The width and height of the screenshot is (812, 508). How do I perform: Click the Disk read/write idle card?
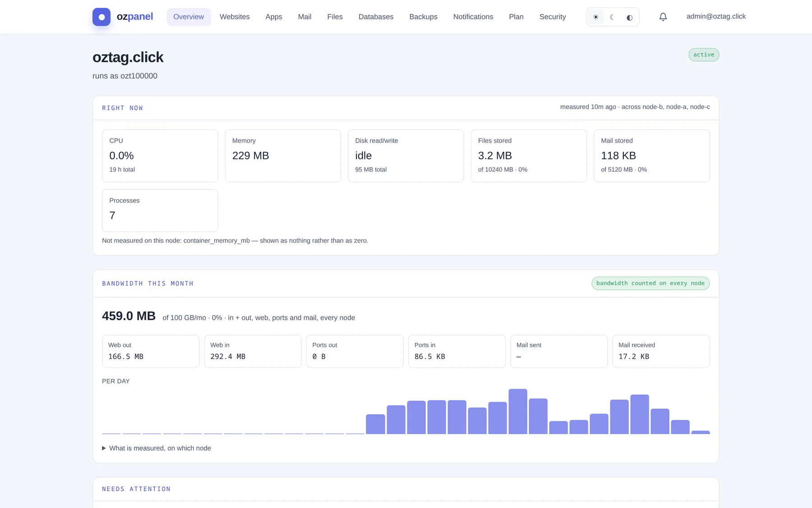(406, 156)
